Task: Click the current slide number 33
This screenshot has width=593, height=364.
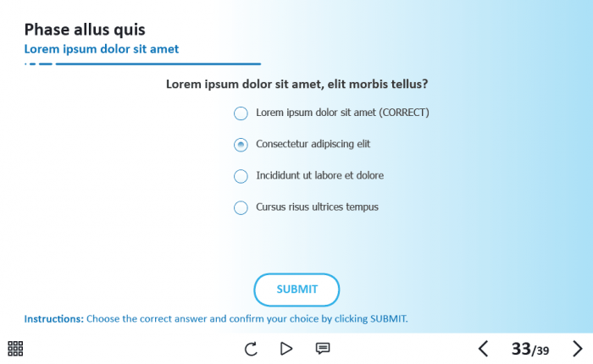Action: [520, 349]
